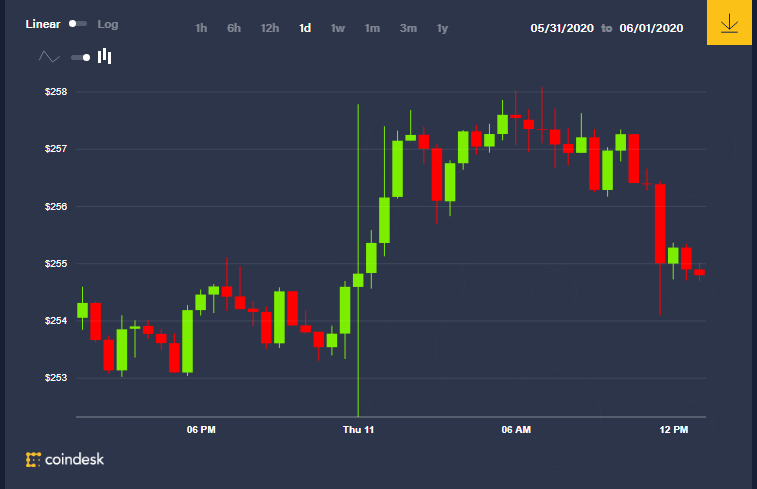This screenshot has height=489, width=757.
Task: Click the $254 price axis label
Action: 56,321
